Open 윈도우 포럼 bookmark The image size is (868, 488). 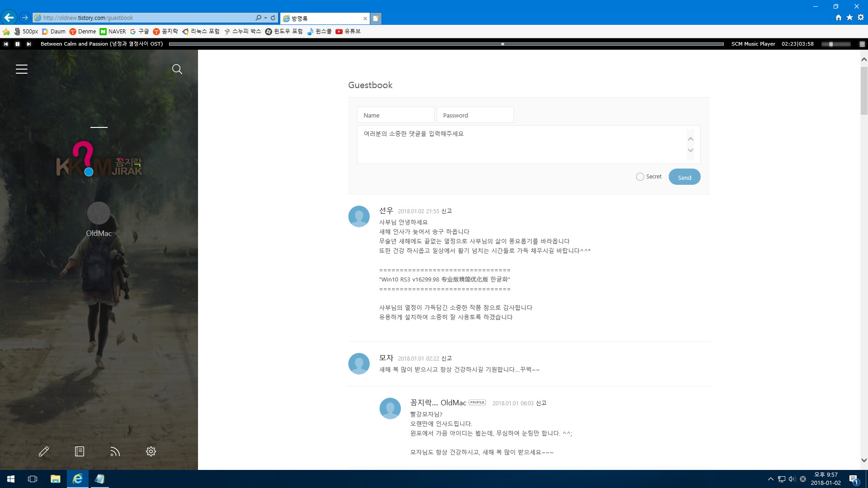click(284, 32)
